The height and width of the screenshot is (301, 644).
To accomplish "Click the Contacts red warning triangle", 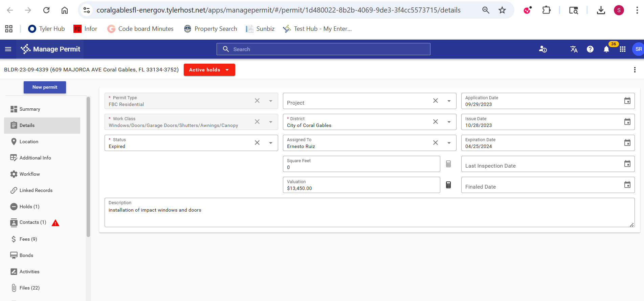I will [55, 223].
